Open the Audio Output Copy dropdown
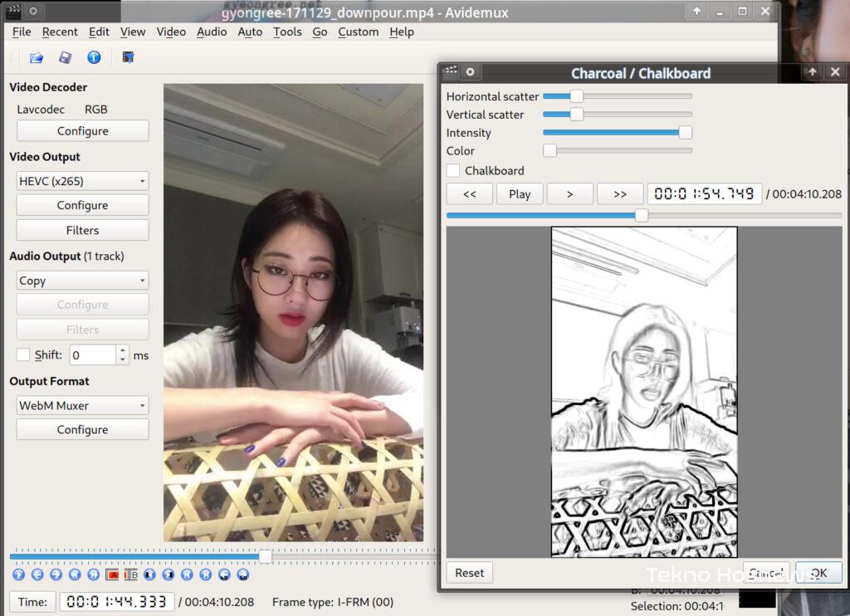 pos(82,281)
